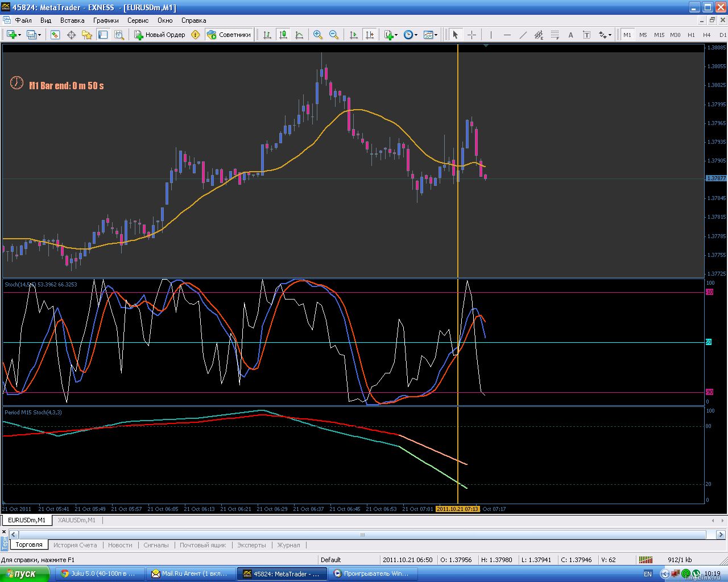Open the История Счета terminal tab
Image resolution: width=728 pixels, height=582 pixels.
75,544
